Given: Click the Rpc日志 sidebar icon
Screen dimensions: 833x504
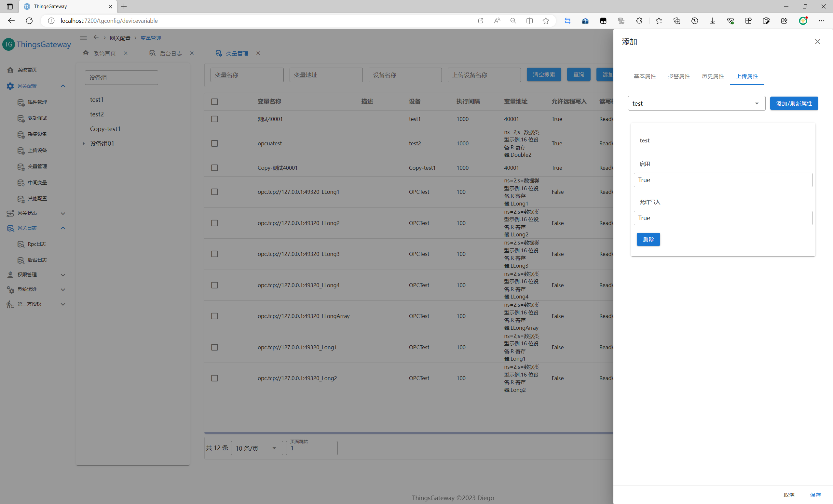Looking at the screenshot, I should tap(21, 244).
